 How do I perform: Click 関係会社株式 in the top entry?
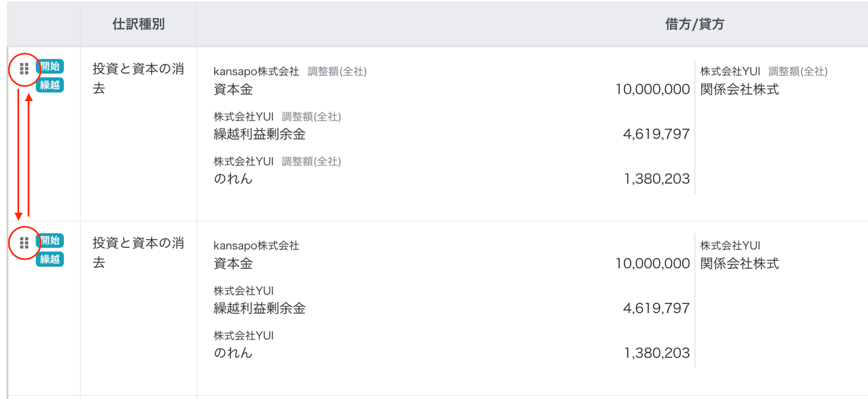click(739, 89)
